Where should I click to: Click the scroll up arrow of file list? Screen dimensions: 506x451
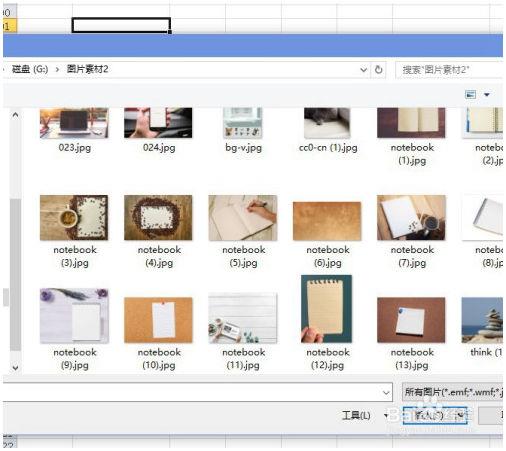coord(15,115)
